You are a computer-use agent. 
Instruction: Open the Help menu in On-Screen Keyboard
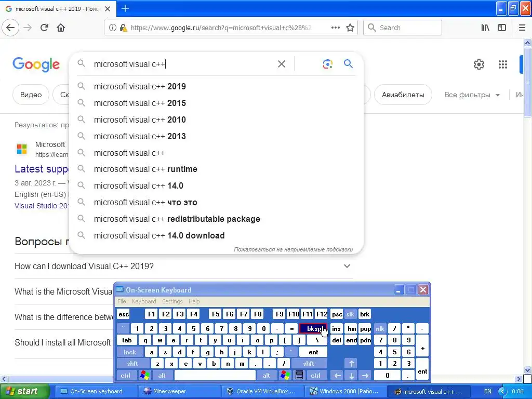click(x=194, y=301)
